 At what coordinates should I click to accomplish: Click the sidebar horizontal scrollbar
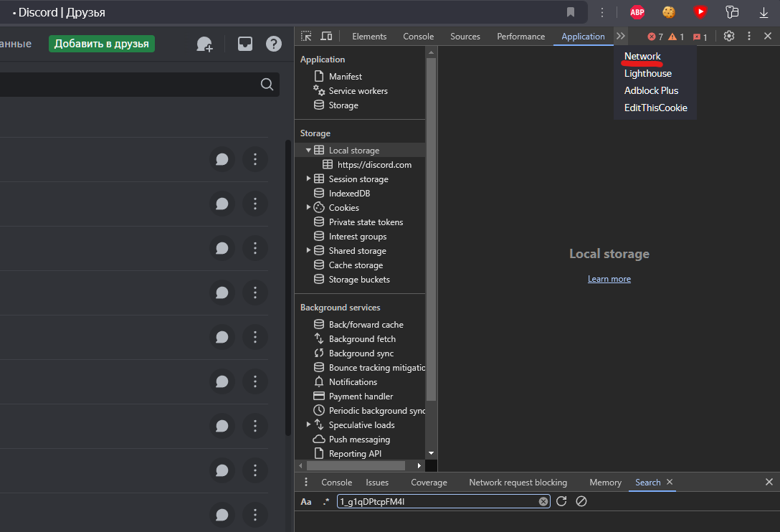point(356,466)
